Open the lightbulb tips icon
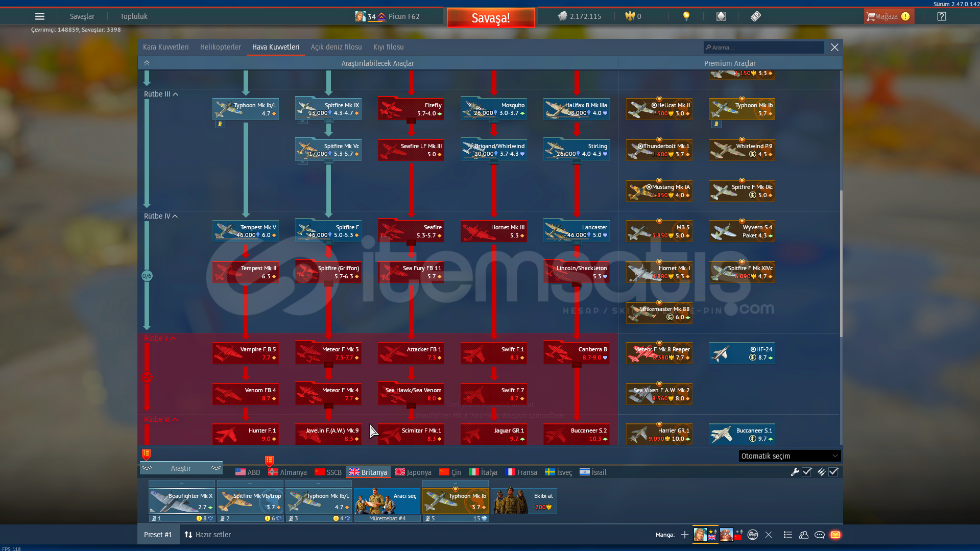 click(x=686, y=16)
